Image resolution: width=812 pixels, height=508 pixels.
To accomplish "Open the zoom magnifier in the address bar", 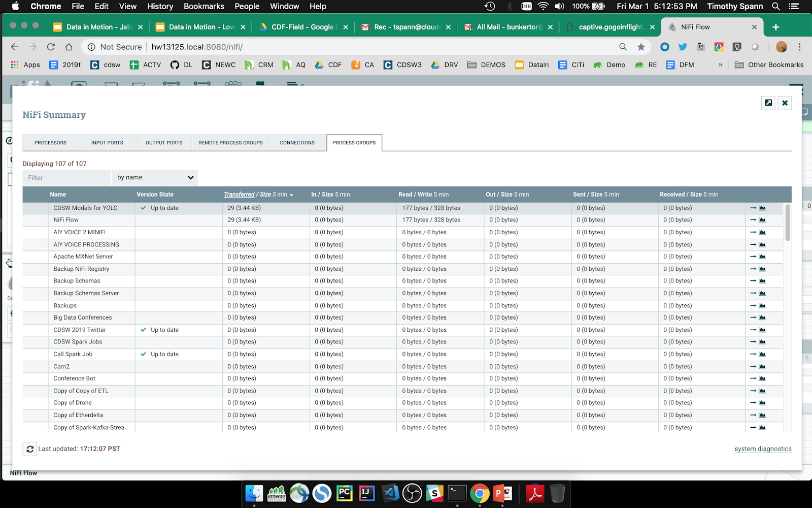I will point(623,47).
